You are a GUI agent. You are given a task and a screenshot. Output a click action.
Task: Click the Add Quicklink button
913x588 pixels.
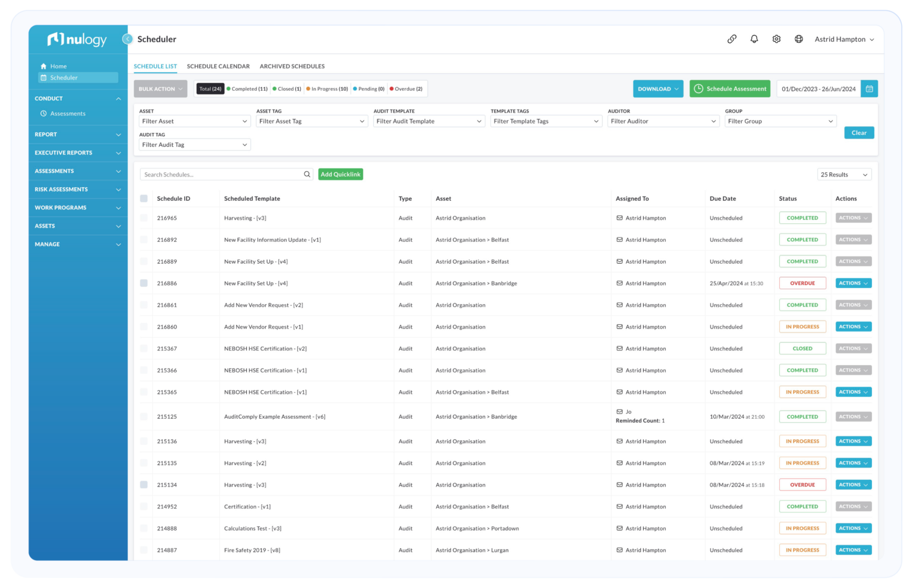(x=341, y=175)
